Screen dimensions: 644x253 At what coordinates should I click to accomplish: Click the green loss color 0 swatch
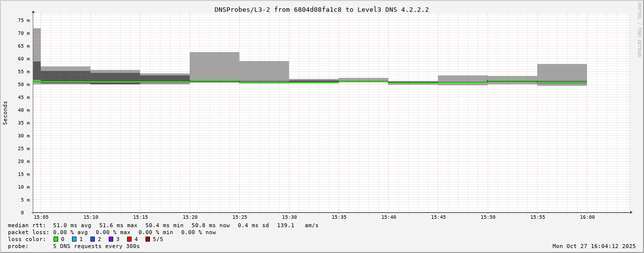[56, 239]
